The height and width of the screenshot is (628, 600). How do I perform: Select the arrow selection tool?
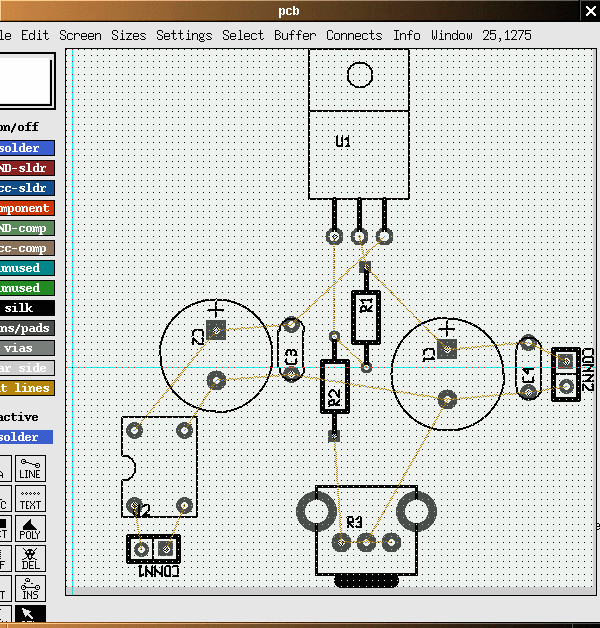[x=30, y=614]
